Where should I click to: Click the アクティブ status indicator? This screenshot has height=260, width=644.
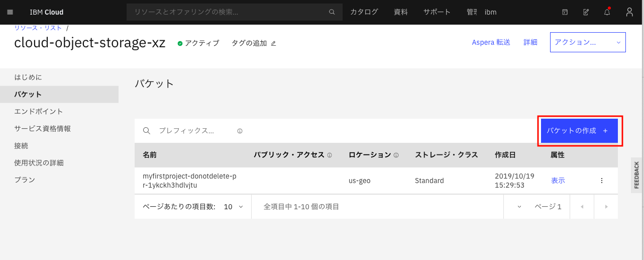(198, 43)
